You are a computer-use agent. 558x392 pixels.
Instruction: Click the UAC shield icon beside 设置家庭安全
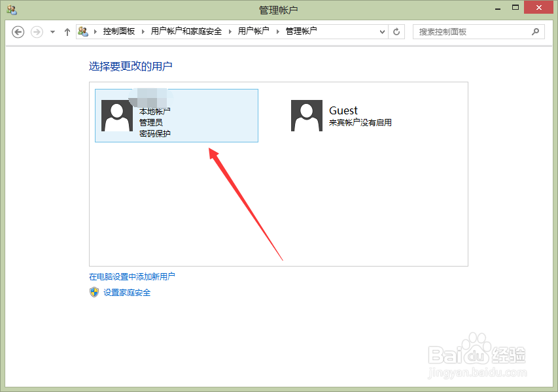pos(94,293)
